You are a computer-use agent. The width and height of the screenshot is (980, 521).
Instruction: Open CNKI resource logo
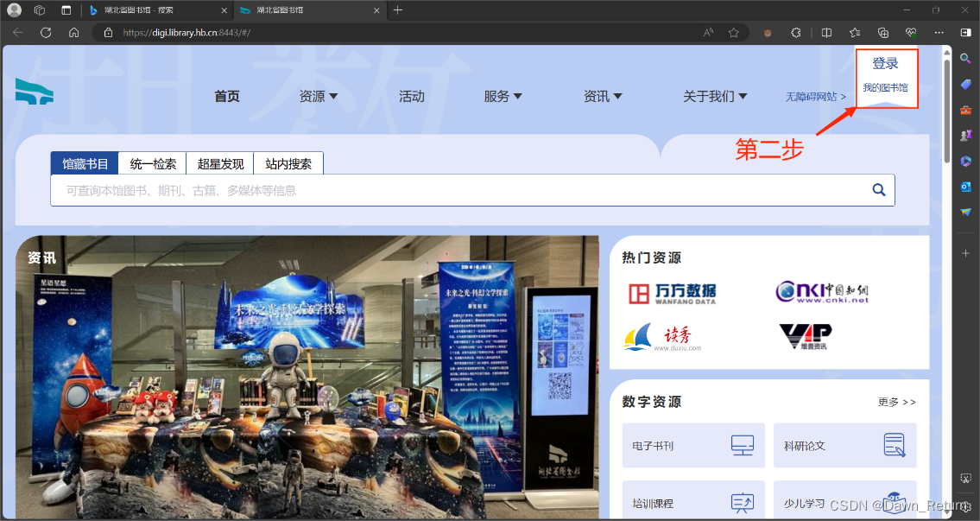pyautogui.click(x=822, y=291)
